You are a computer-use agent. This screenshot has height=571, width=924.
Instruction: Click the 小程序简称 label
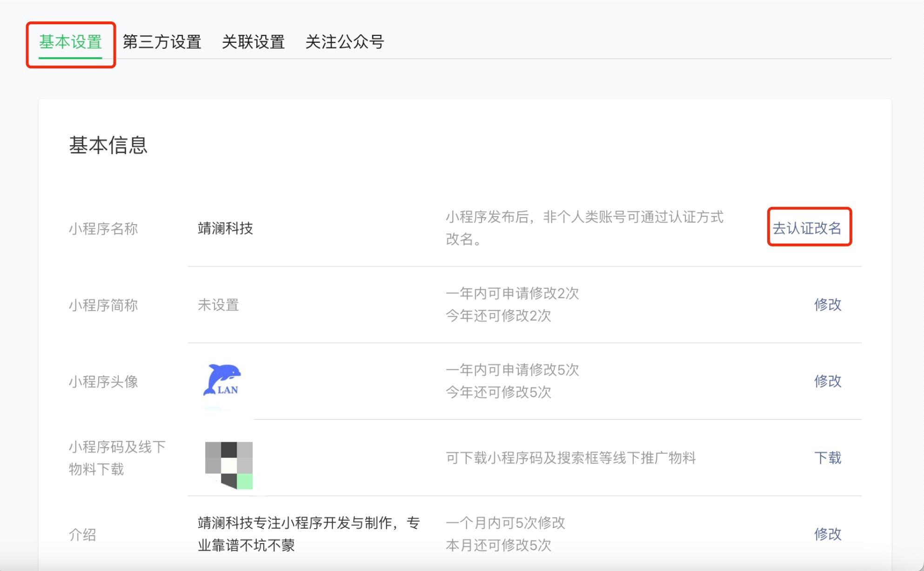pos(103,305)
